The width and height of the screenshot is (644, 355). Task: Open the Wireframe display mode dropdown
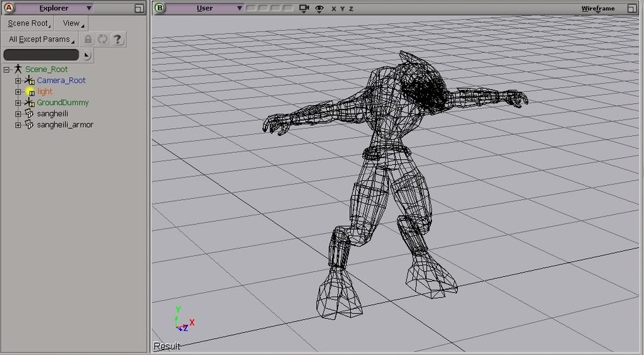coord(598,9)
